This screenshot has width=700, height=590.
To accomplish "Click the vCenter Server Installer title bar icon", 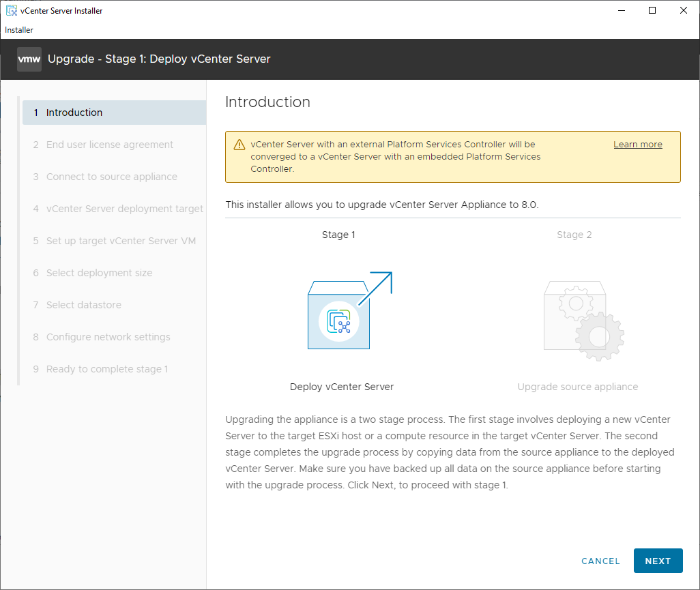I will pyautogui.click(x=12, y=11).
